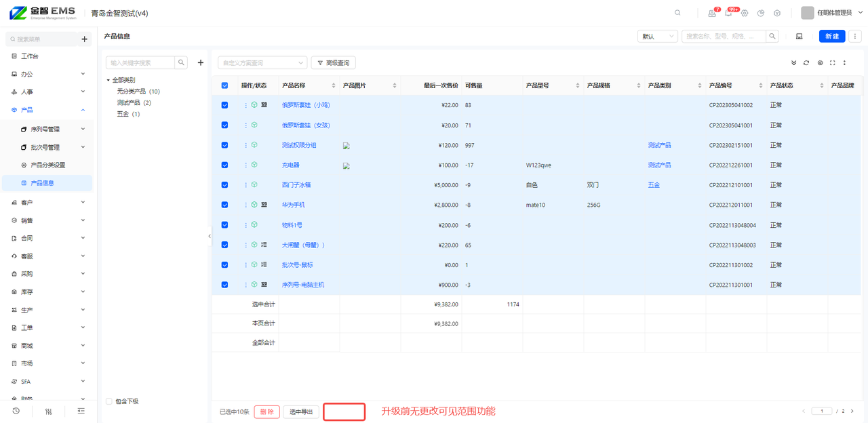Click the hexagon icon in the top header
The height and width of the screenshot is (423, 868).
click(777, 13)
